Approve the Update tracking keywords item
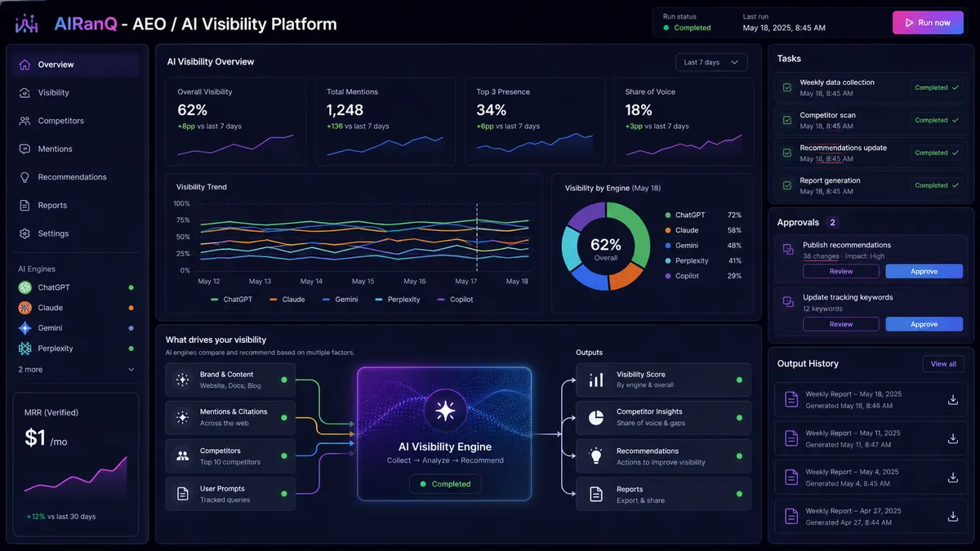This screenshot has height=551, width=980. point(924,324)
